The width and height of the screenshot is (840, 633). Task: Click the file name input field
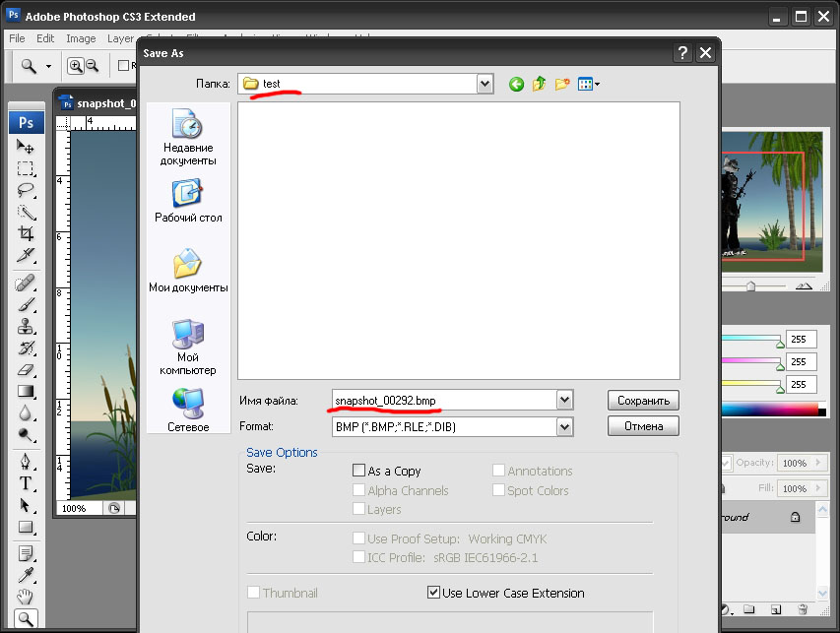[x=443, y=401]
